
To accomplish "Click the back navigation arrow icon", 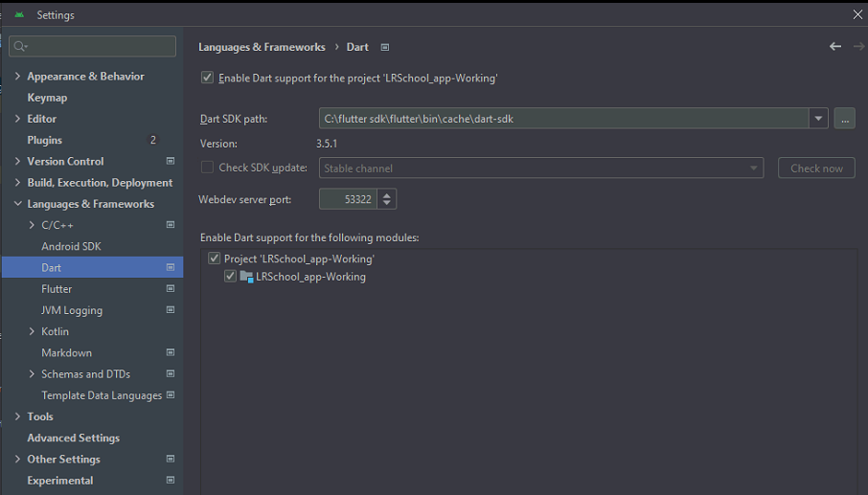I will click(x=835, y=47).
